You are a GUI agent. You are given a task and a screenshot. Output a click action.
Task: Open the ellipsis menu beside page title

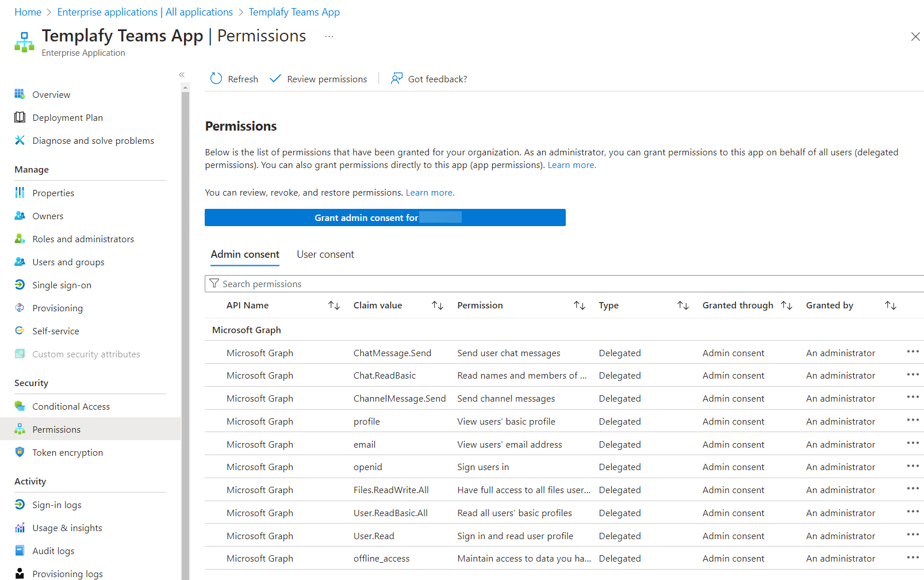click(x=329, y=36)
